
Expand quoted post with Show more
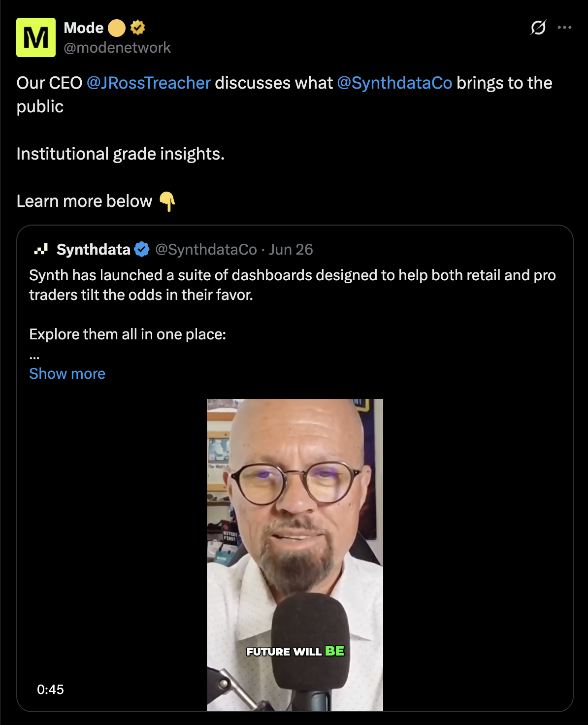(67, 373)
